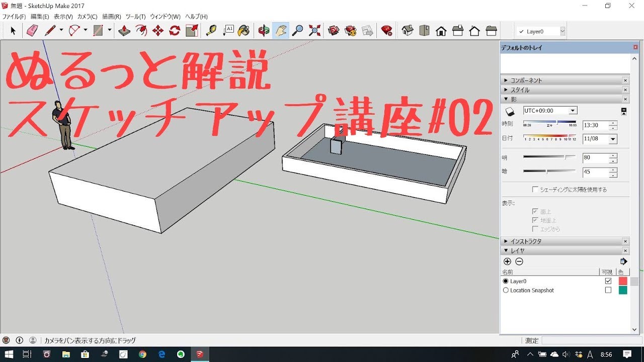Open the カメラ(C) menu
Viewport: 644px width, 362px height.
[x=87, y=17]
